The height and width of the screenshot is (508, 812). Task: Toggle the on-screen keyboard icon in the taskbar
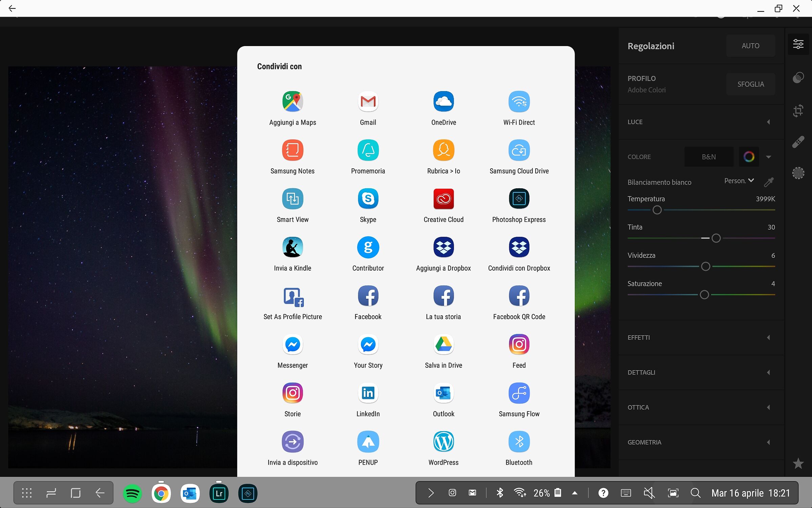tap(626, 493)
